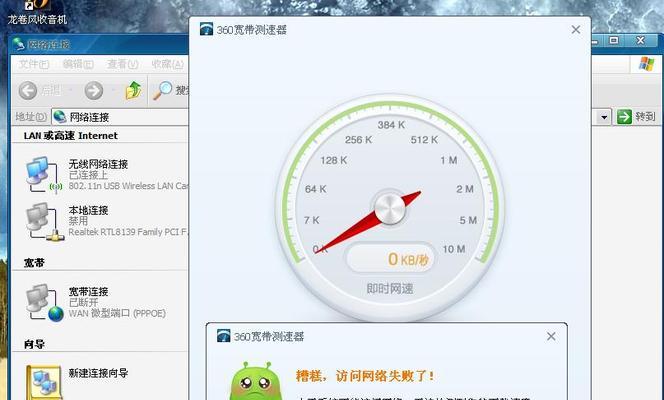Click the 10 M mark on gauge

454,249
